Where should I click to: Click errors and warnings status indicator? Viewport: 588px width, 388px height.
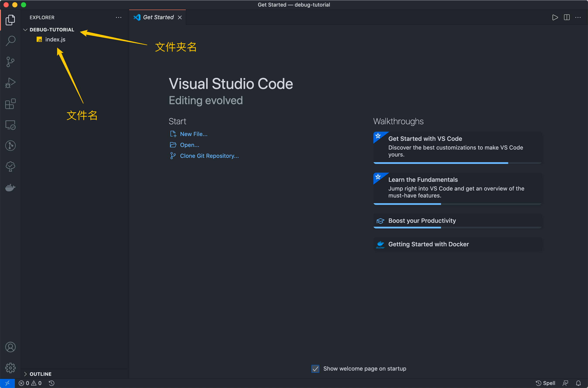(x=30, y=383)
